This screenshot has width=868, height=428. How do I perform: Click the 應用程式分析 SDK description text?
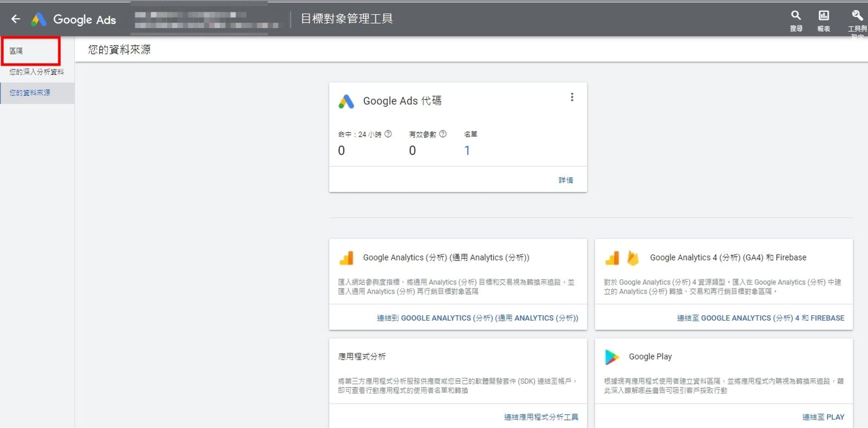click(457, 386)
